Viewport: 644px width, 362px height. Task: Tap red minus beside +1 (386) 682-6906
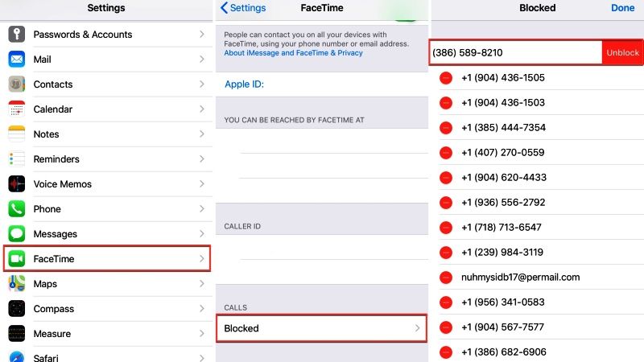coord(446,352)
